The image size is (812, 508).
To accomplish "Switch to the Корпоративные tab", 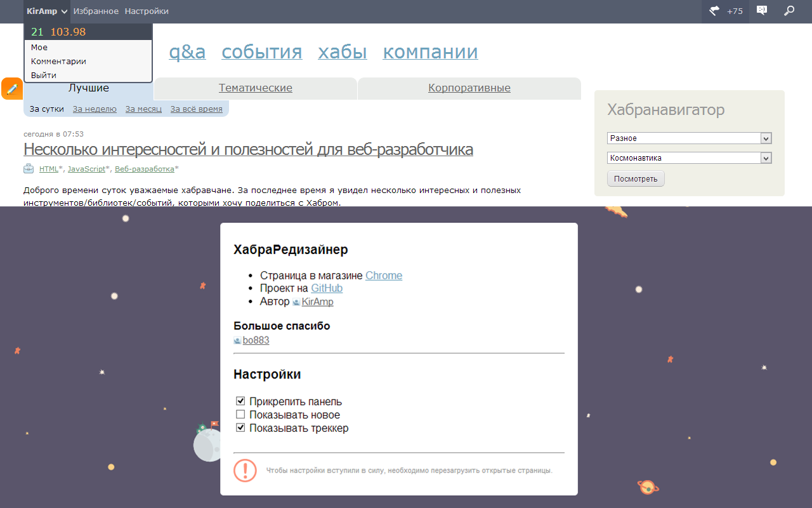I will pyautogui.click(x=469, y=88).
